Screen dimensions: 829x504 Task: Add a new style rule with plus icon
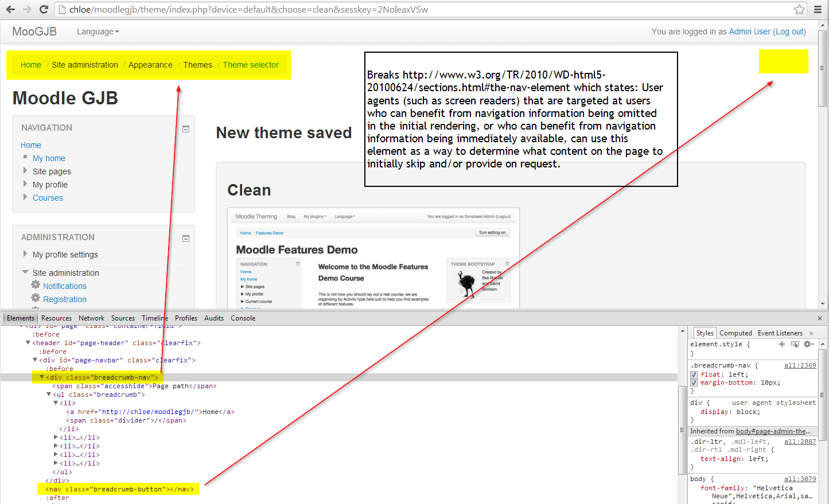(781, 344)
